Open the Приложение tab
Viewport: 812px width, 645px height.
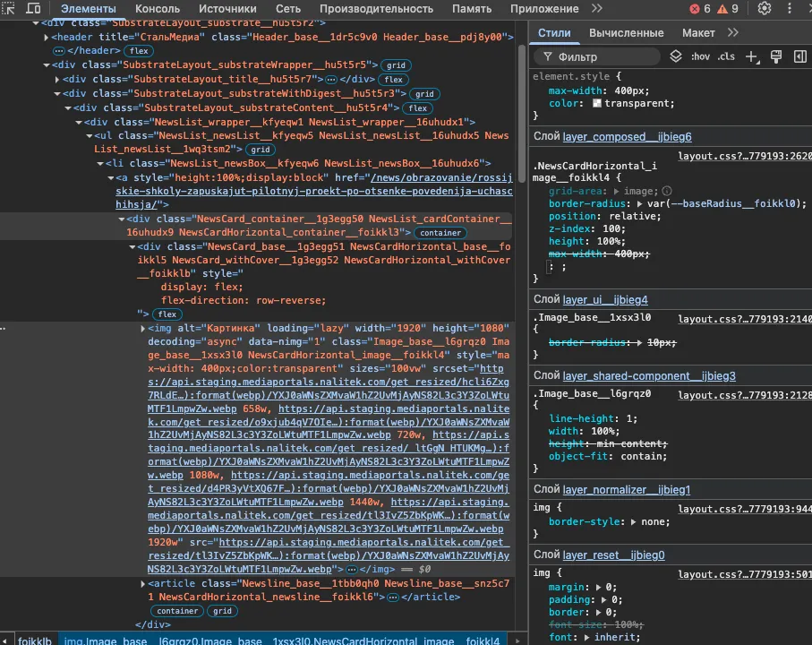pyautogui.click(x=544, y=9)
